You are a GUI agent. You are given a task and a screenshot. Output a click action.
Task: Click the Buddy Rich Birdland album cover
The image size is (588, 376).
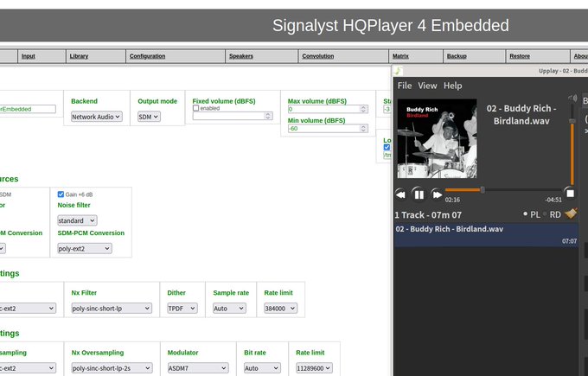437,139
